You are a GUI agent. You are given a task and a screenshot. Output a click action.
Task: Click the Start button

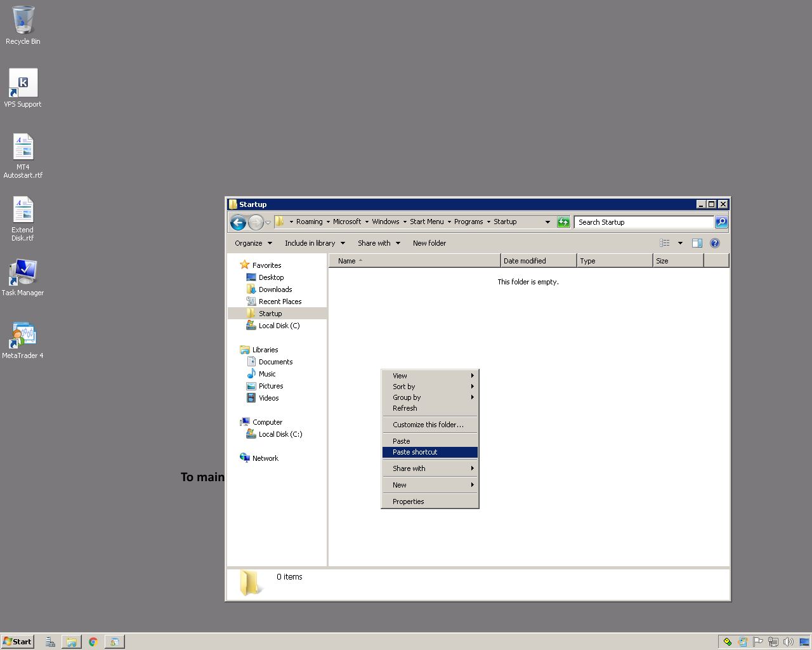point(17,642)
